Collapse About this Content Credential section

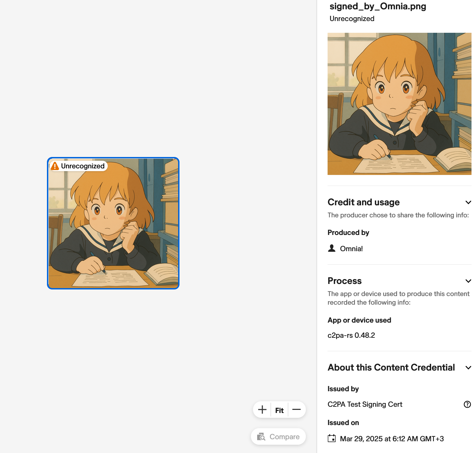coord(468,368)
